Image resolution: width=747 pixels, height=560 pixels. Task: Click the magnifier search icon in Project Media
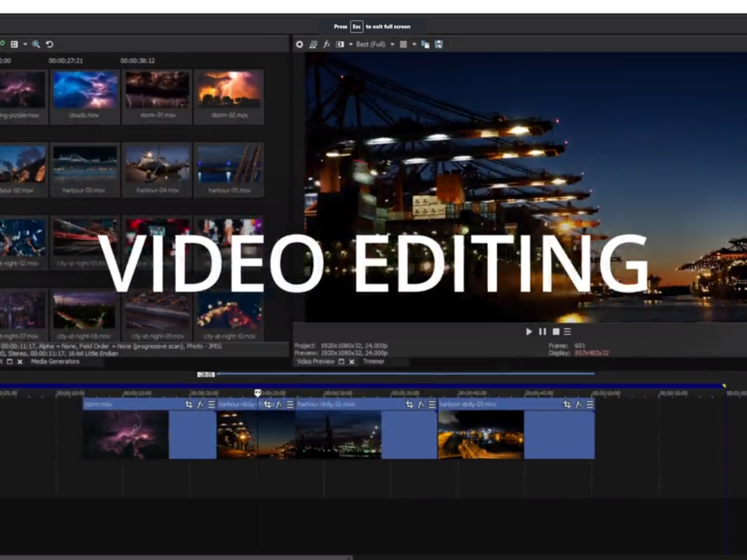36,44
